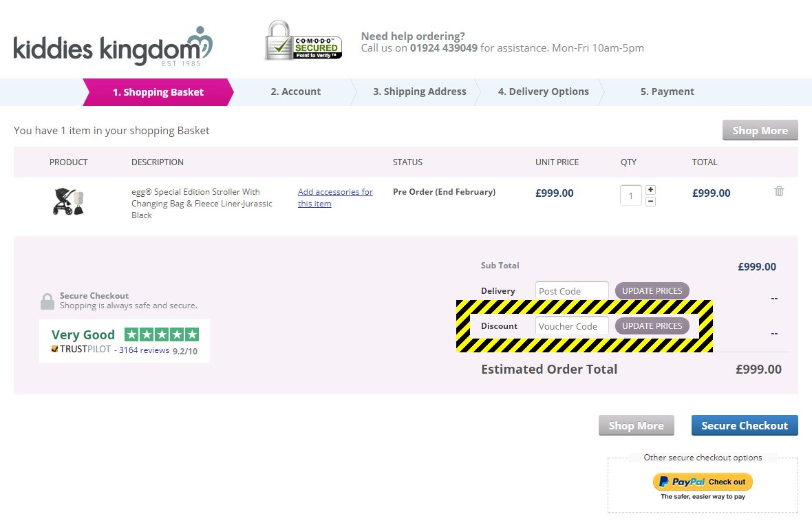Open the 3164 reviews Trustpilot link
812x523 pixels.
[144, 350]
